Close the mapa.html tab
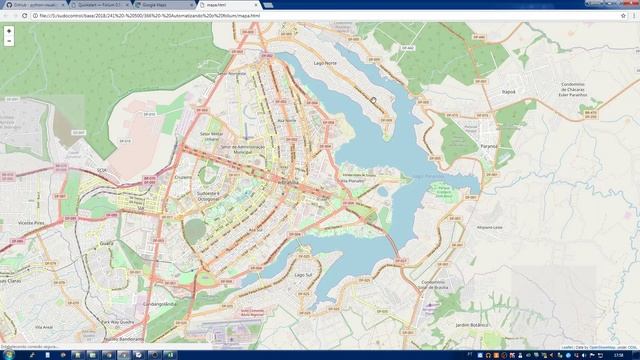The width and height of the screenshot is (640, 360). pyautogui.click(x=256, y=5)
